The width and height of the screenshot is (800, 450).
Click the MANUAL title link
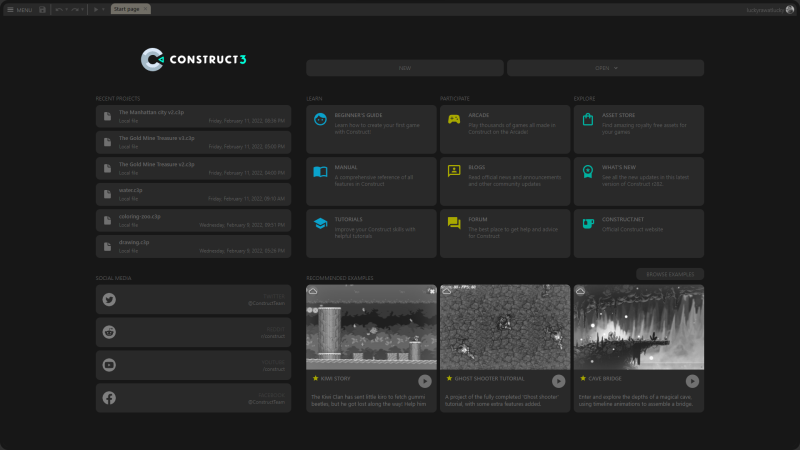click(346, 167)
